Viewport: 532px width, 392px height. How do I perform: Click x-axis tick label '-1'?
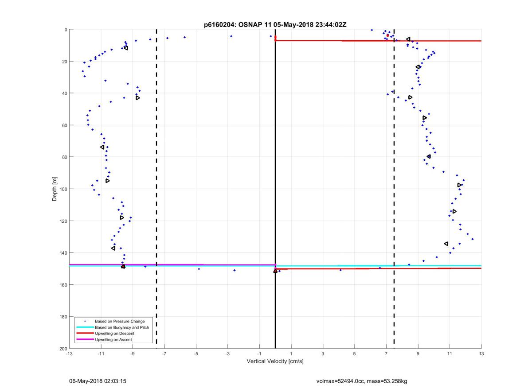click(259, 354)
